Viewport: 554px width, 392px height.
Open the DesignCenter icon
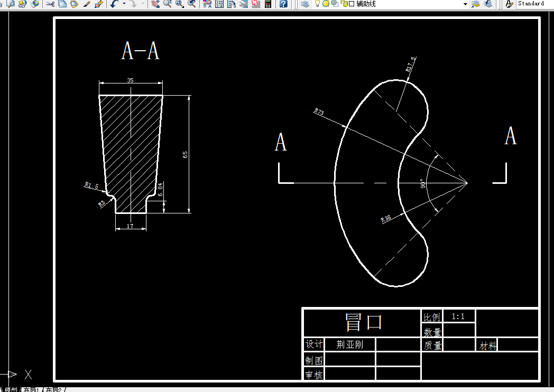(219, 4)
